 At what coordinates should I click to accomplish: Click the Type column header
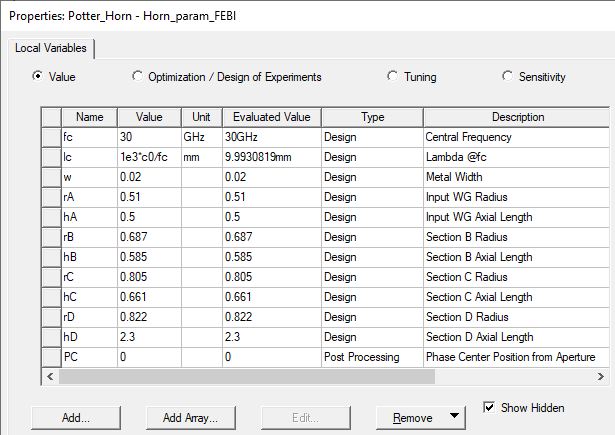372,117
